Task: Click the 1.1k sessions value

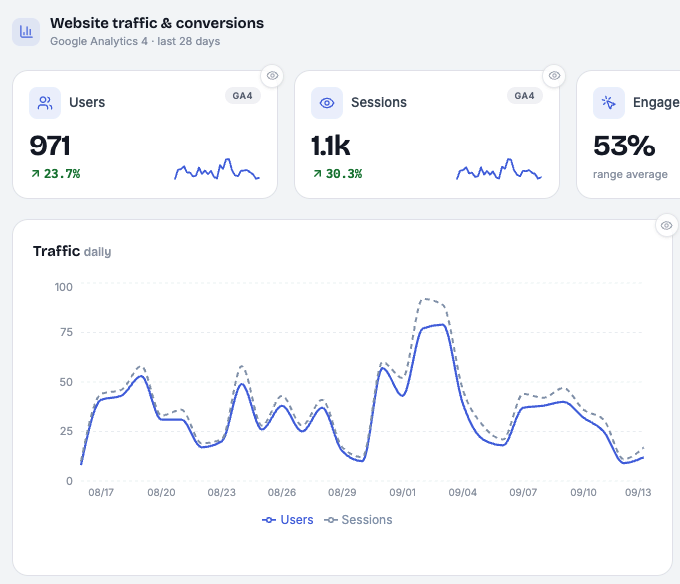Action: (x=330, y=146)
